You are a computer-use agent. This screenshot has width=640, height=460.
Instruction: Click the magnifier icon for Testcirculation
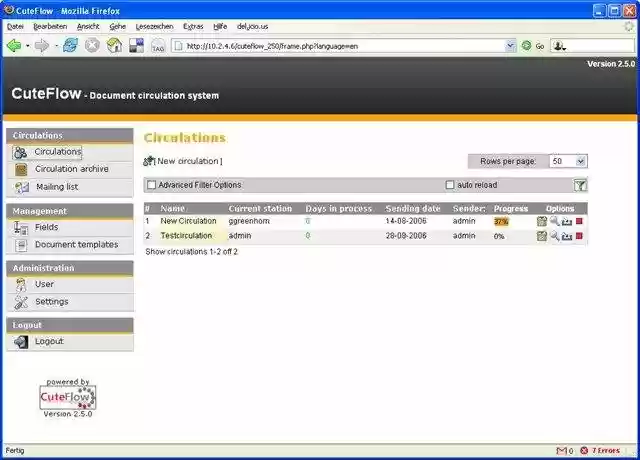pyautogui.click(x=554, y=236)
